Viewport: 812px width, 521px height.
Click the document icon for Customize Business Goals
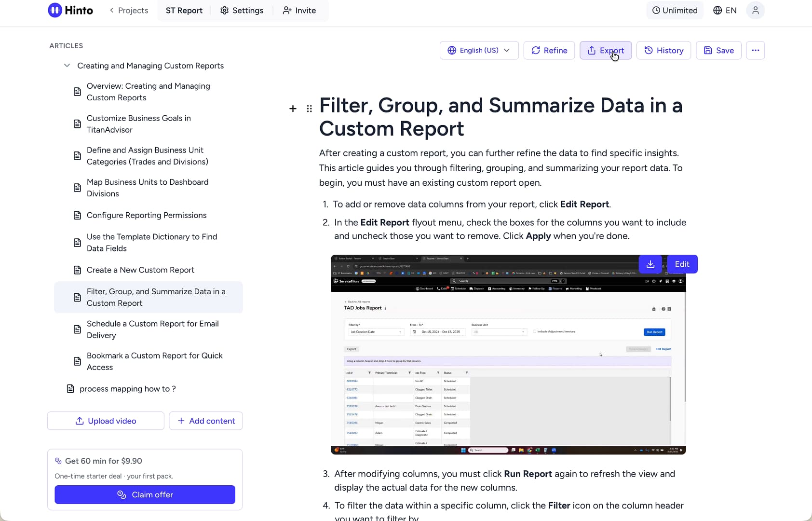tap(77, 124)
